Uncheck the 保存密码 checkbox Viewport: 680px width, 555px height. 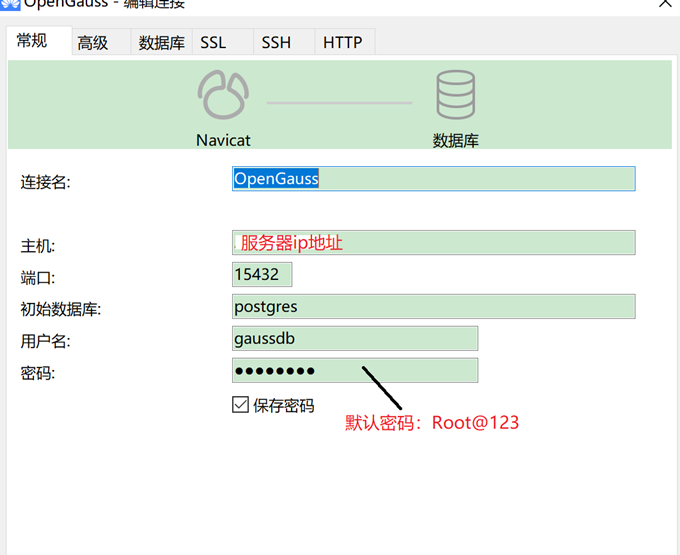tap(240, 405)
